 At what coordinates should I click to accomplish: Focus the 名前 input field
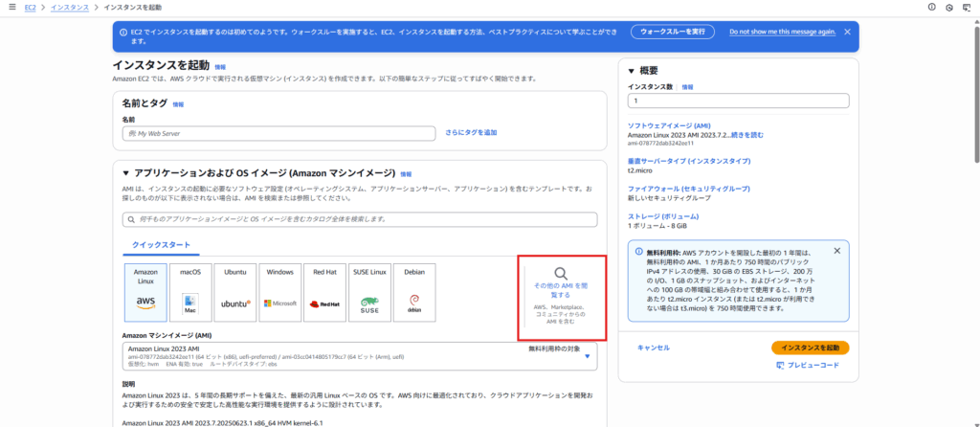[278, 133]
